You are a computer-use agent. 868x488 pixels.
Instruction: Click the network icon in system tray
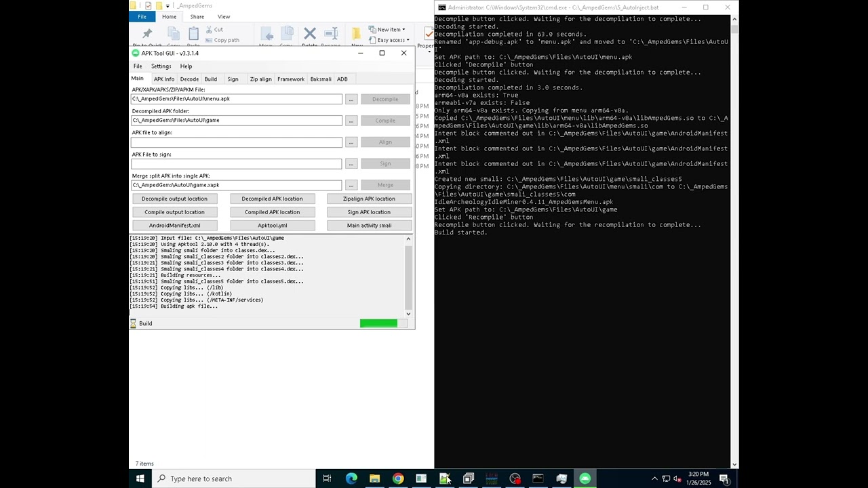(x=666, y=479)
